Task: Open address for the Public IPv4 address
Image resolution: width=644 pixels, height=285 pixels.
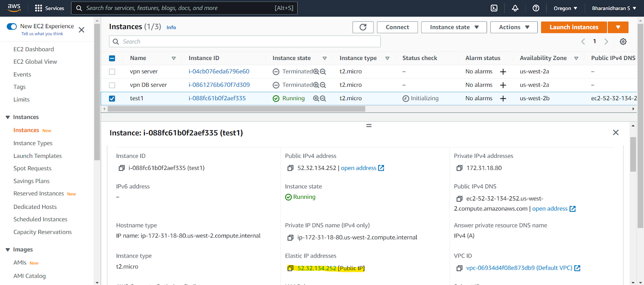Action: click(362, 168)
